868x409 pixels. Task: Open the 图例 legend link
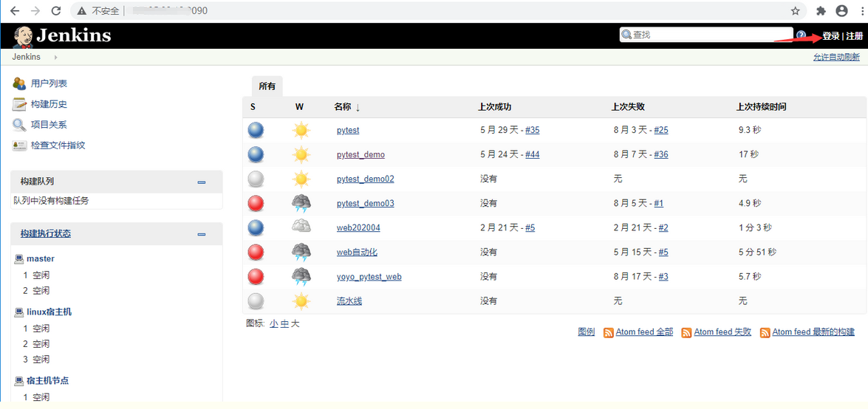[x=587, y=332]
